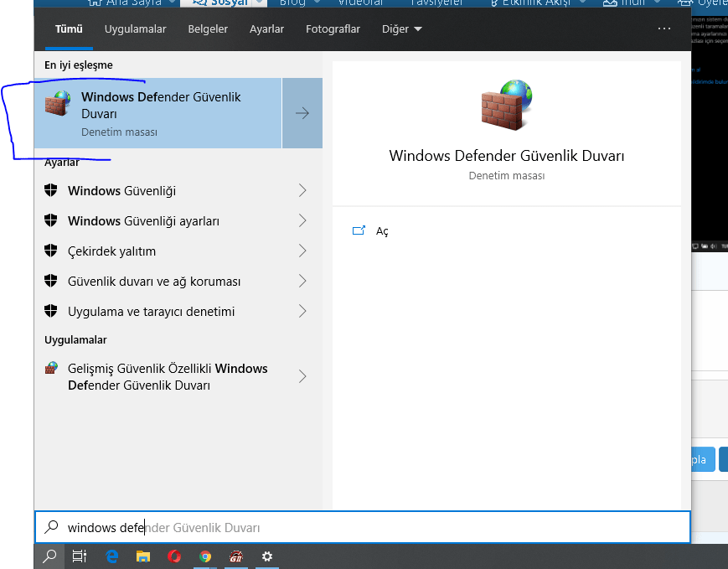This screenshot has height=569, width=728.
Task: Click shield icon next to Windows Güvenliği
Action: [50, 190]
